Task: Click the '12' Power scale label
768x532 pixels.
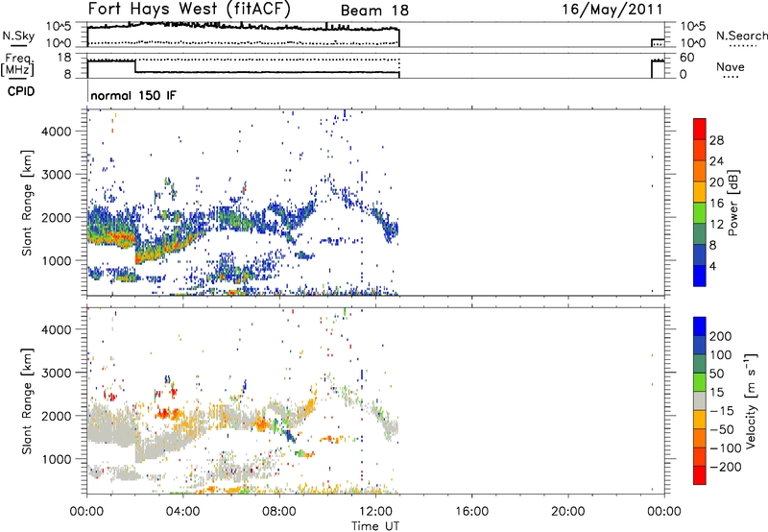Action: [716, 225]
